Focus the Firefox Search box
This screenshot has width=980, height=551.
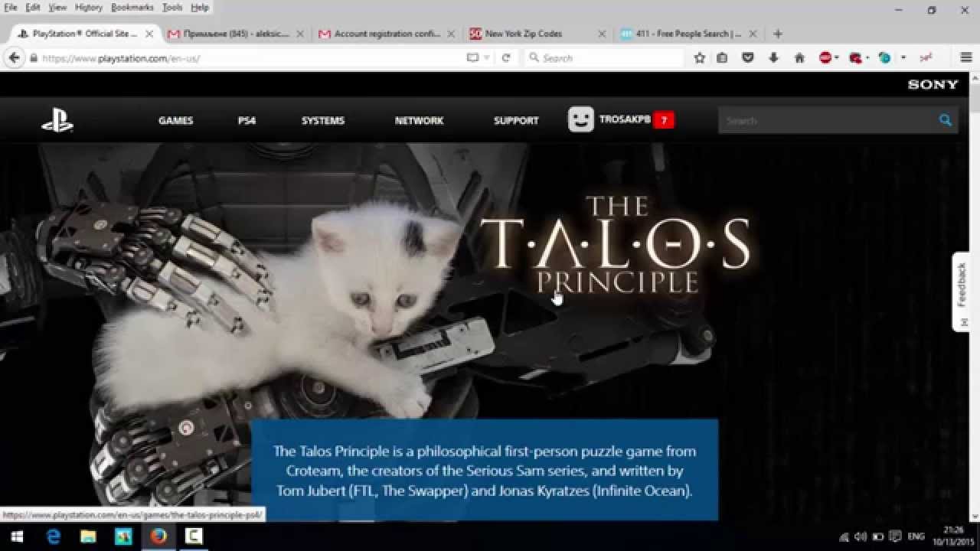(x=605, y=58)
